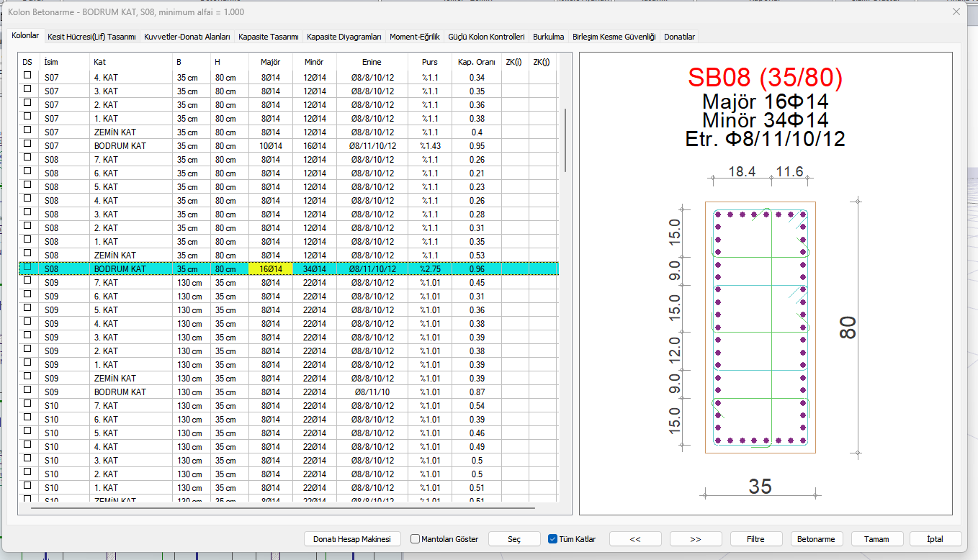Click the Etr. Φ8/11/10/12 stirrup label
The image size is (978, 560).
point(765,139)
